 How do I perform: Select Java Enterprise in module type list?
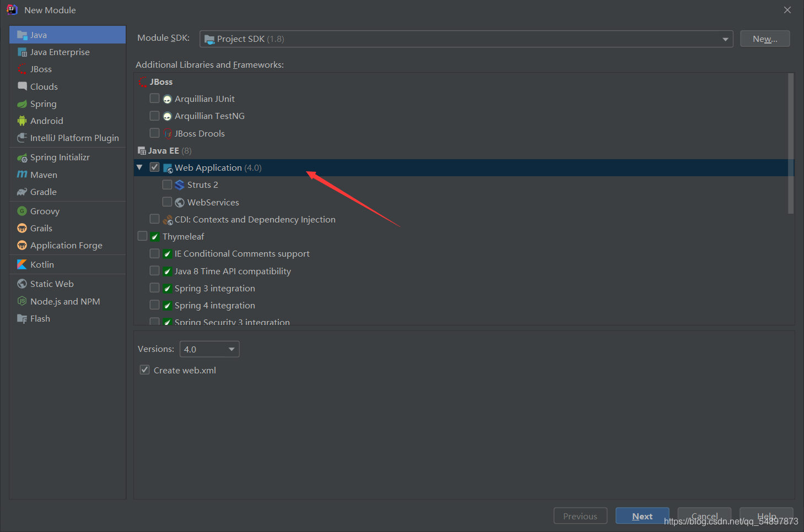point(67,52)
